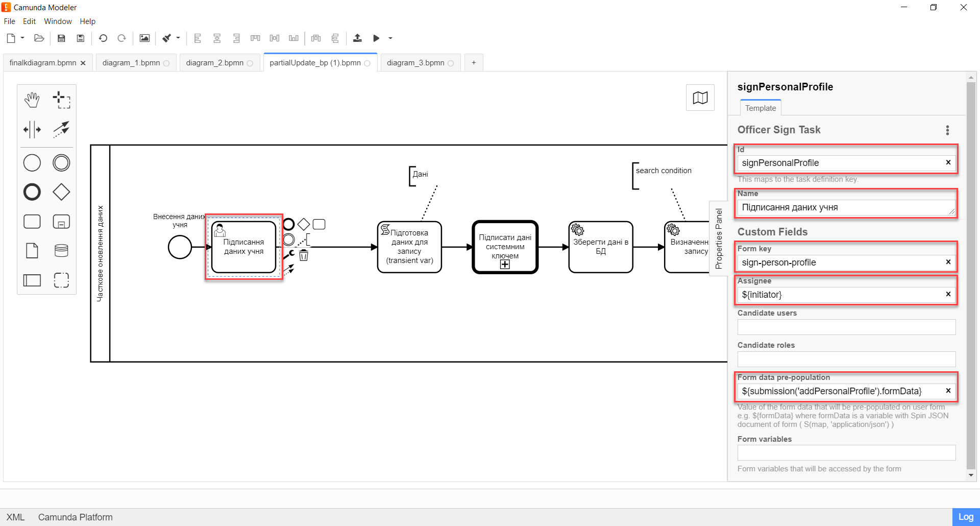Click the Candidate roles input field
Screen dimensions: 980x526
pyautogui.click(x=846, y=359)
